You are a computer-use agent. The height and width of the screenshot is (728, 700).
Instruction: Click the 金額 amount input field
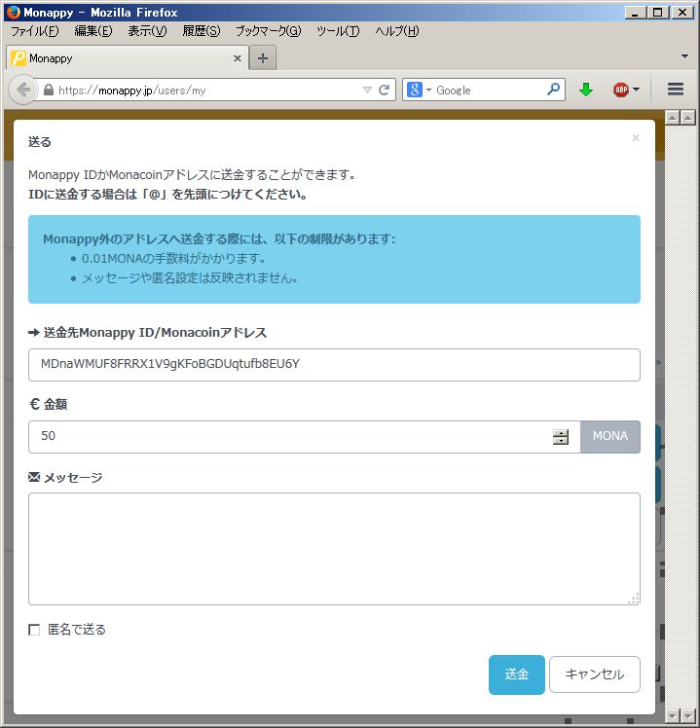(x=305, y=437)
